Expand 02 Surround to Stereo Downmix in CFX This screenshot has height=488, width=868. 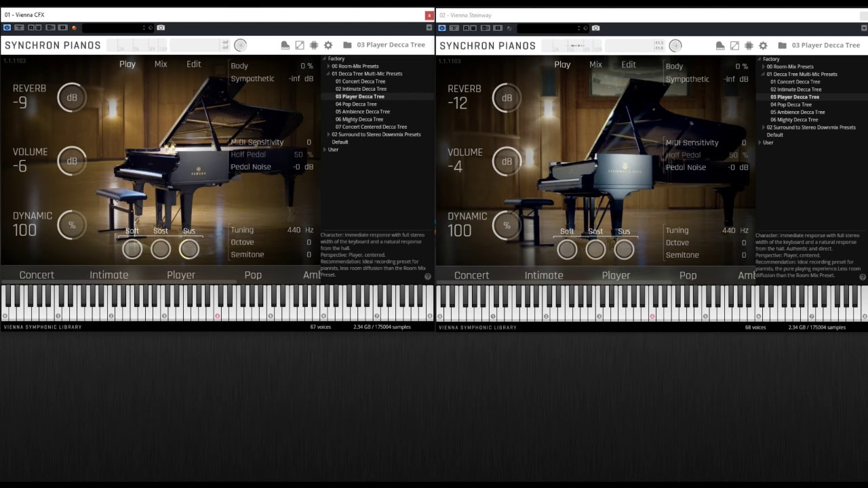point(328,134)
